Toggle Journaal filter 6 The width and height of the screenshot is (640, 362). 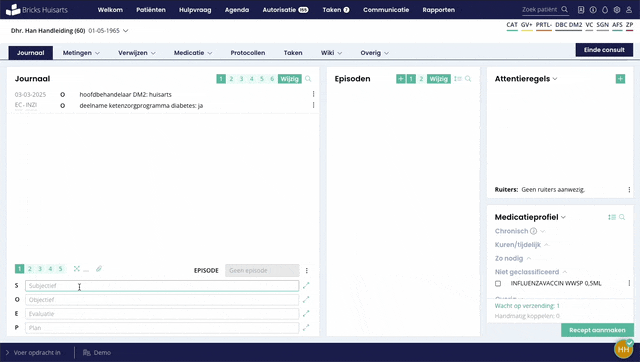pyautogui.click(x=272, y=79)
